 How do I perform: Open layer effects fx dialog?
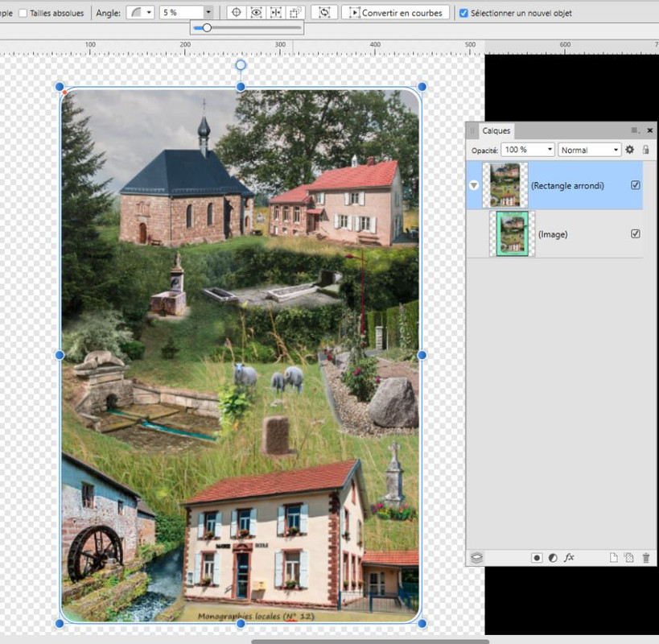[x=569, y=557]
